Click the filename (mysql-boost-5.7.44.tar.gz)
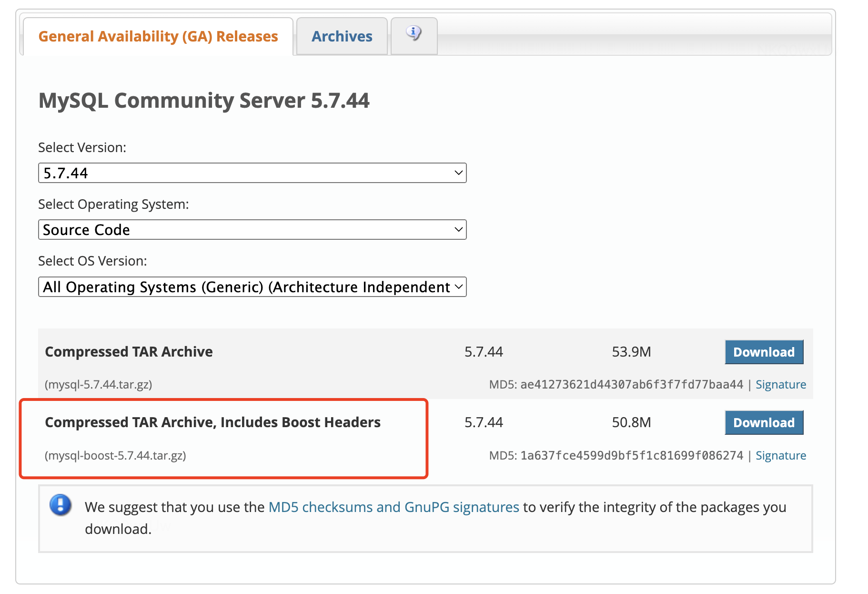The width and height of the screenshot is (868, 594). pos(115,455)
